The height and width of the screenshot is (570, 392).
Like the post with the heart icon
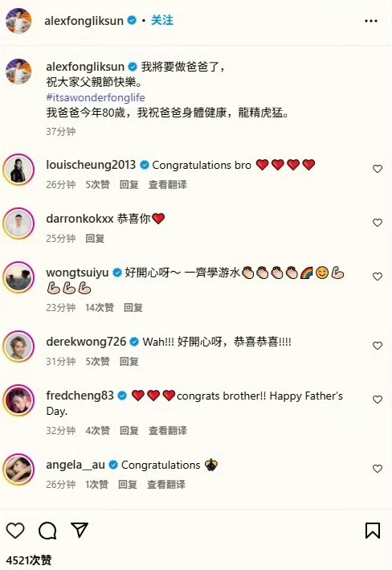[x=15, y=531]
